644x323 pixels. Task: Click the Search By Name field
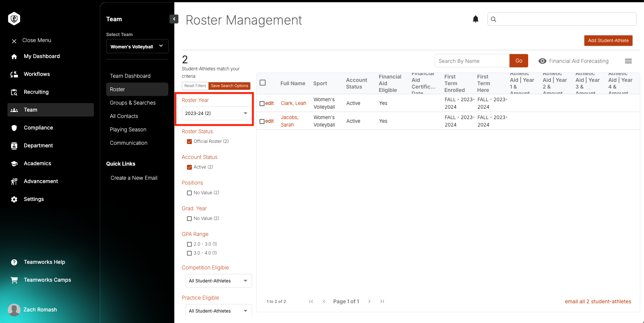(472, 61)
